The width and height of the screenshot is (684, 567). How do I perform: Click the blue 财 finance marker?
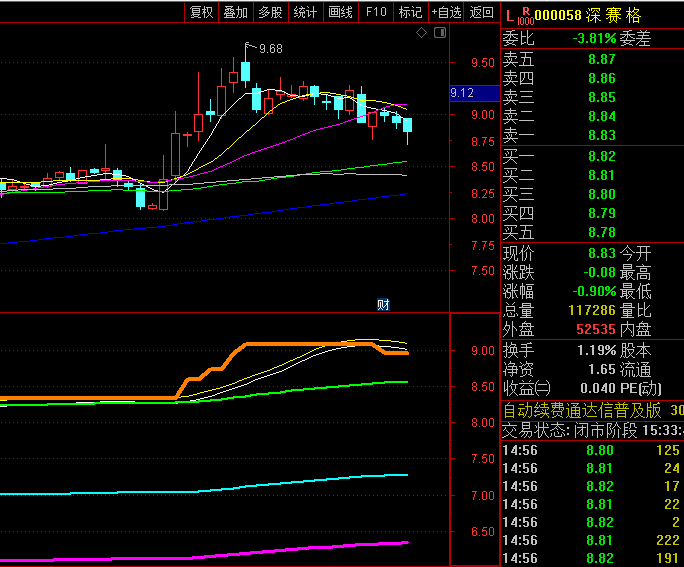pyautogui.click(x=382, y=303)
